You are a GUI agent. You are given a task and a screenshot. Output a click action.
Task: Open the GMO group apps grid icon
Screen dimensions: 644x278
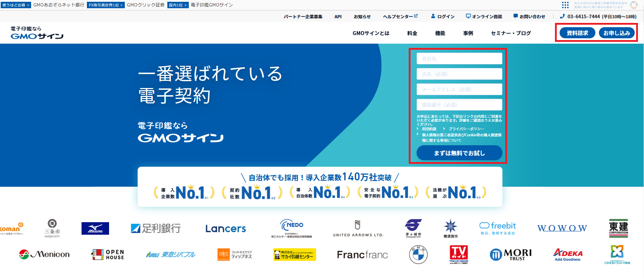point(565,5)
